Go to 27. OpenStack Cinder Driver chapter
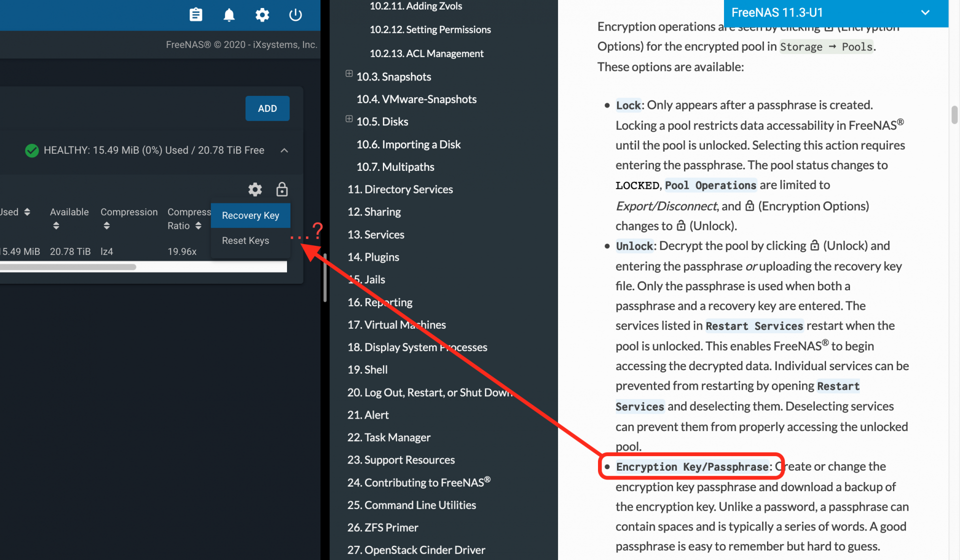The image size is (960, 560). pyautogui.click(x=416, y=550)
